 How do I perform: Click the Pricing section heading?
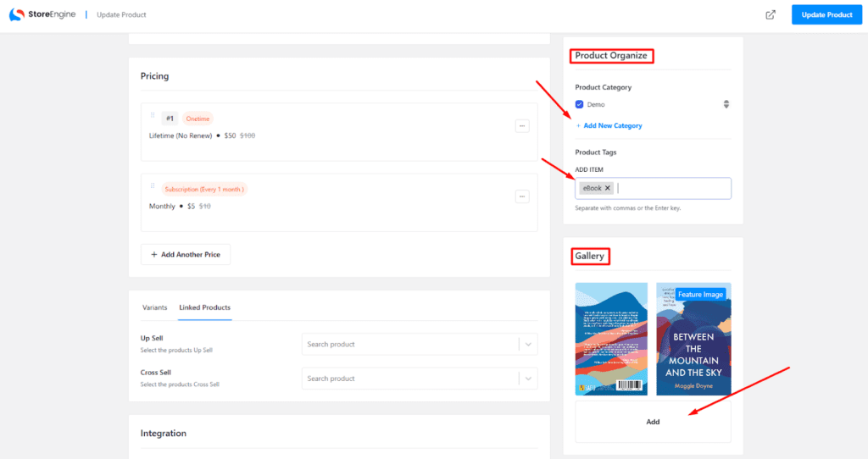point(154,75)
